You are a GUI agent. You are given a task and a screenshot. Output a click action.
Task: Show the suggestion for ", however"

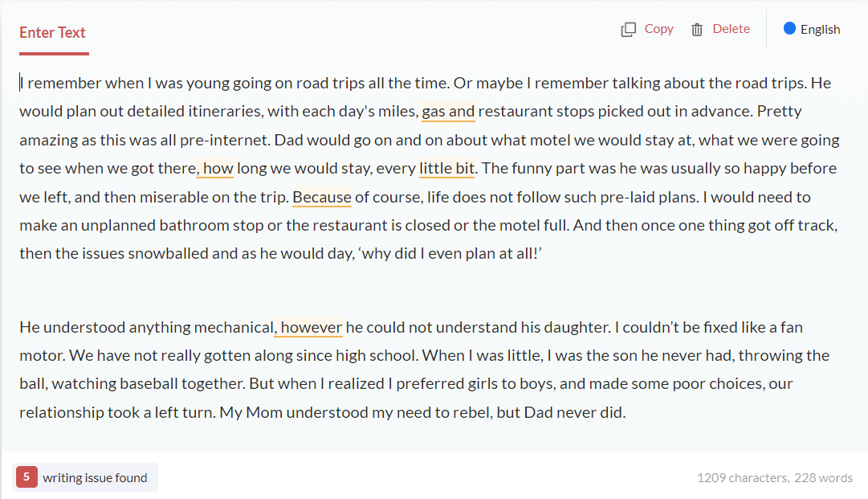309,328
